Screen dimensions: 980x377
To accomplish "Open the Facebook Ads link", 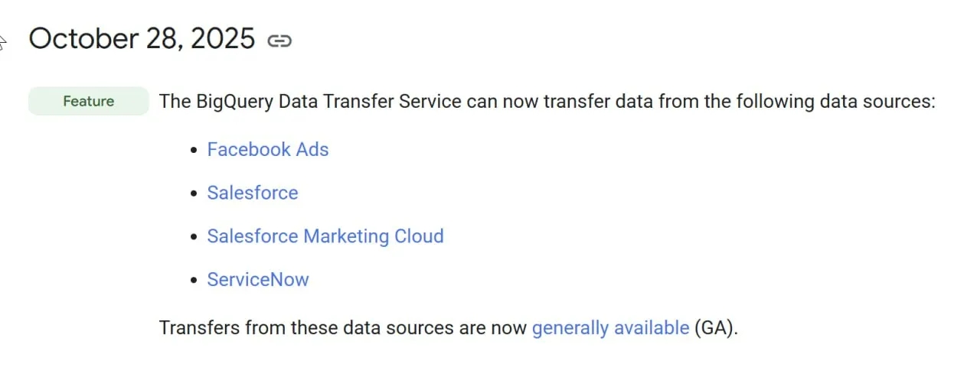I will coord(268,149).
